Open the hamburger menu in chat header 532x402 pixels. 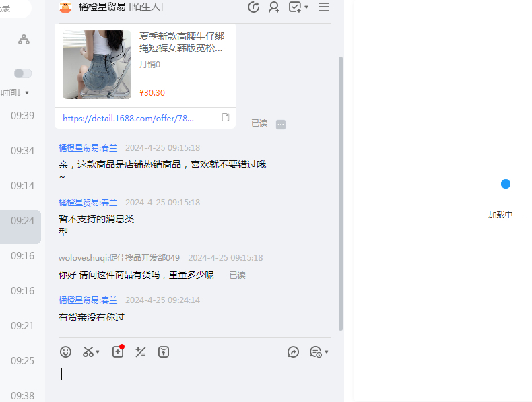(324, 7)
